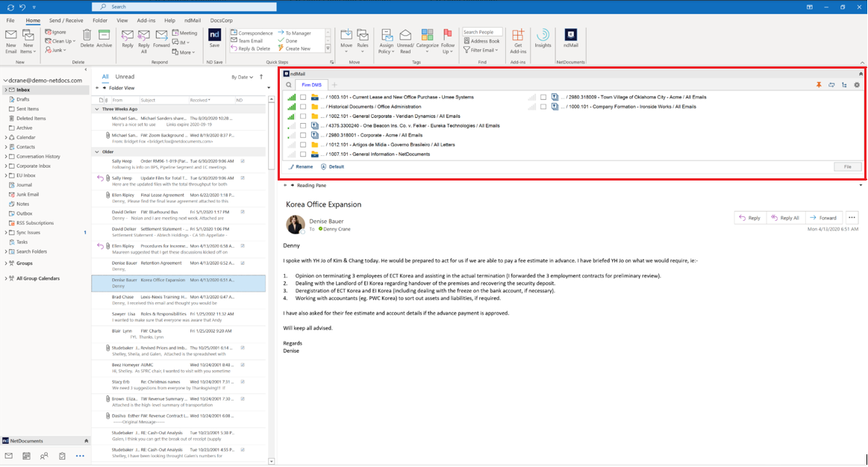Click the orange pin icon in the ndMail panel
This screenshot has width=868, height=467.
tap(819, 85)
